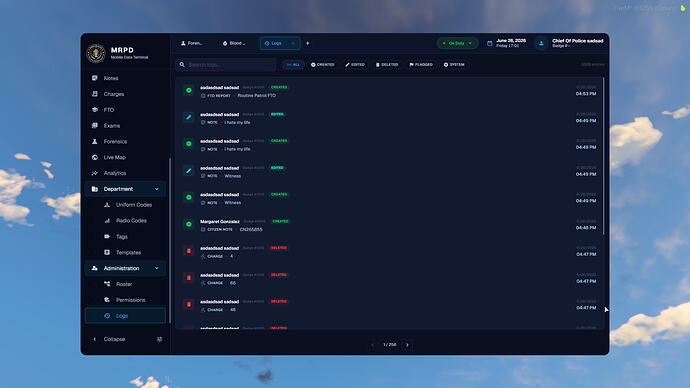
Task: Open the Analytics chart icon
Action: (x=95, y=173)
